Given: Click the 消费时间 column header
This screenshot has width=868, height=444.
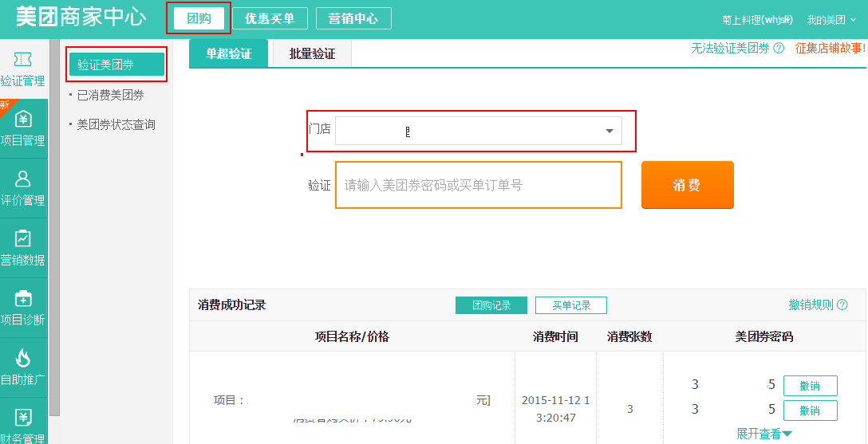Looking at the screenshot, I should click(555, 336).
